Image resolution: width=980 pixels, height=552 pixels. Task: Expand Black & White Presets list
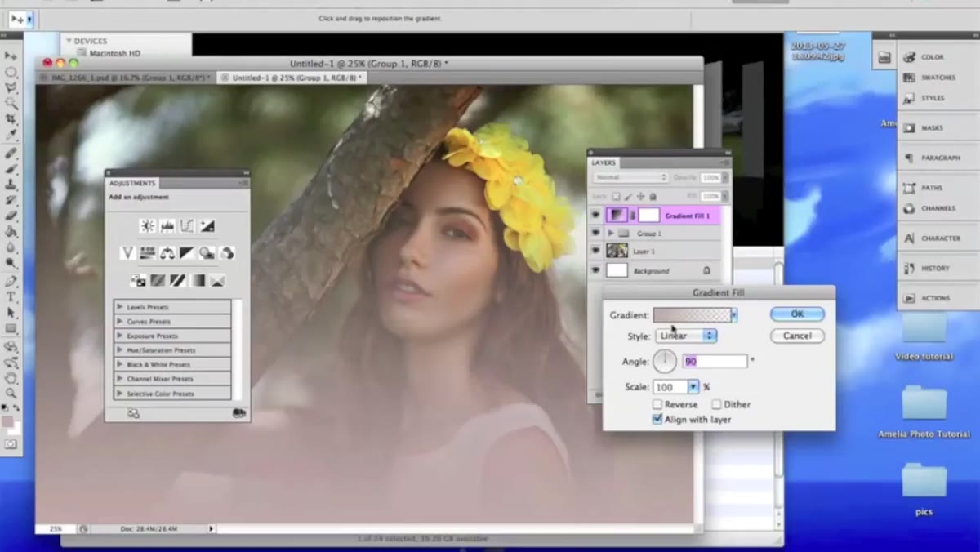click(120, 364)
